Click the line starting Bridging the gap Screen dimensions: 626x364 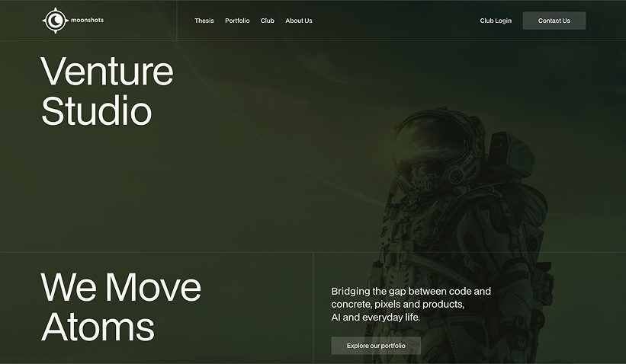coord(411,291)
